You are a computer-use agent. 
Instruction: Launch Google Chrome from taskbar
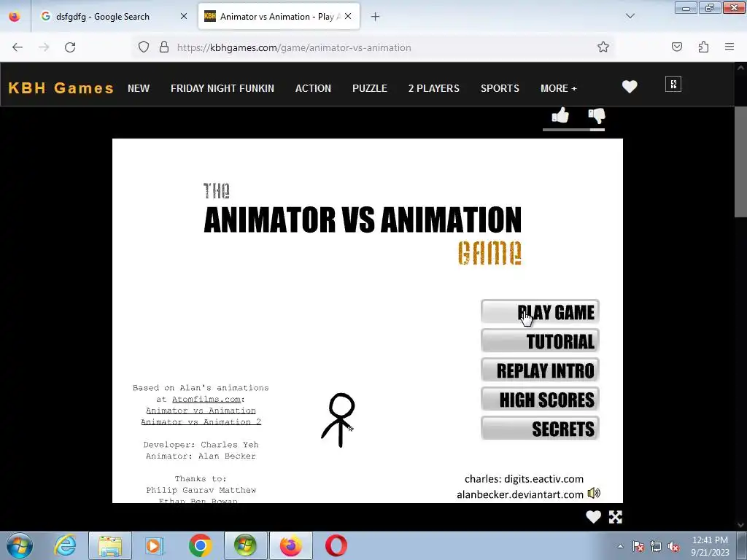(200, 545)
